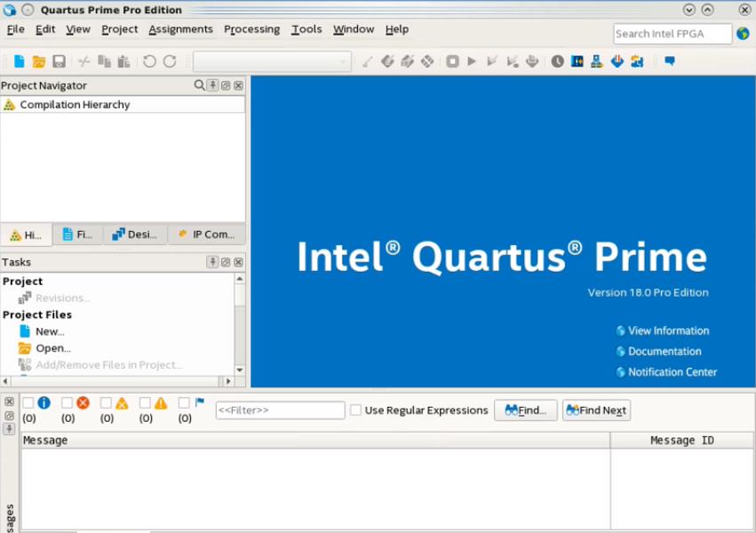The width and height of the screenshot is (756, 533).
Task: Switch to the Design Units tab
Action: [x=134, y=235]
